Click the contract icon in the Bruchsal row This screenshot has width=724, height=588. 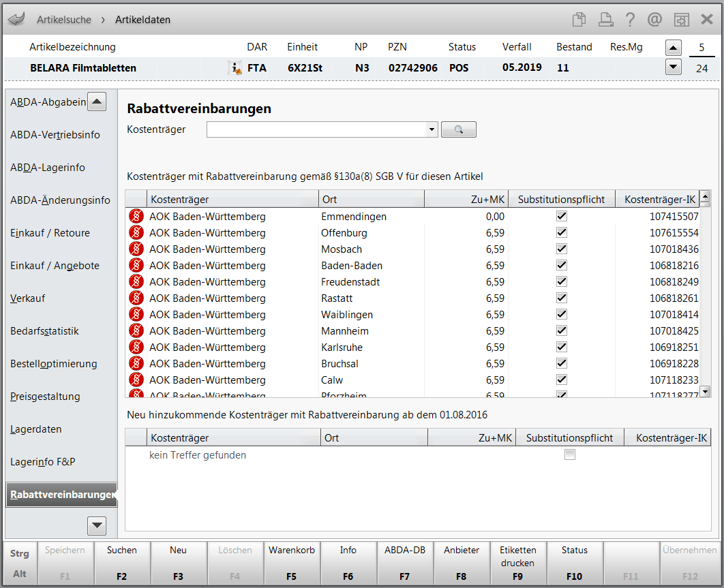pyautogui.click(x=136, y=364)
